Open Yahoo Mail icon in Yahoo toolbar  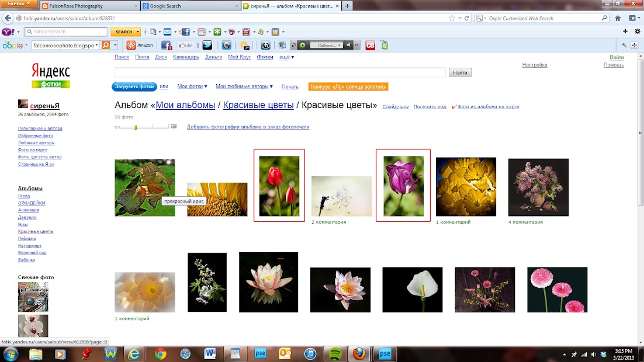click(167, 32)
